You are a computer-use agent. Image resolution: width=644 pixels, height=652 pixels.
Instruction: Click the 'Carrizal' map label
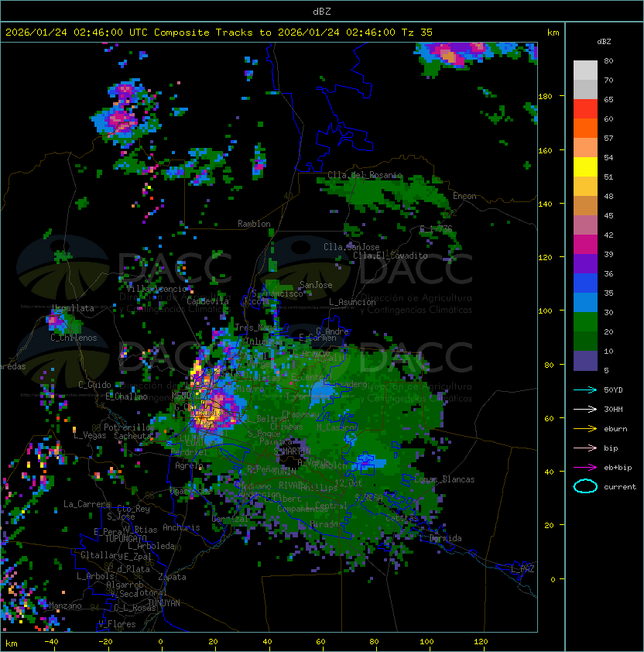click(x=230, y=519)
